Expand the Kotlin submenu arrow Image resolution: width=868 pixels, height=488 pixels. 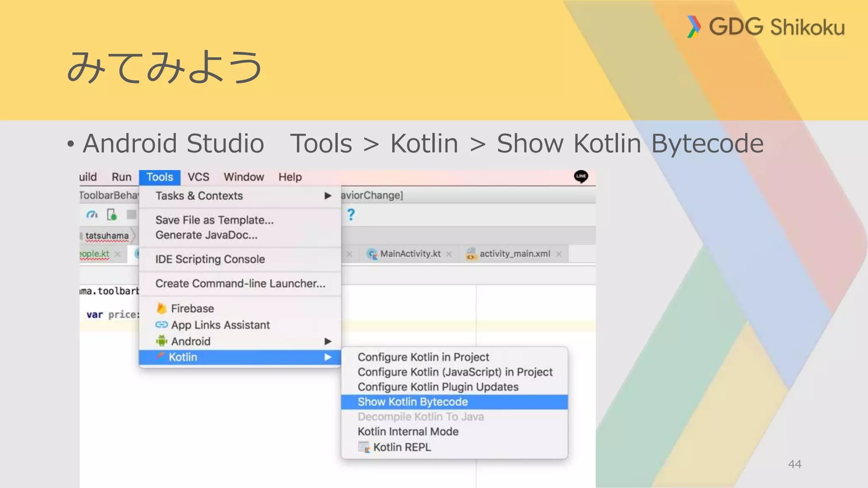(x=328, y=357)
